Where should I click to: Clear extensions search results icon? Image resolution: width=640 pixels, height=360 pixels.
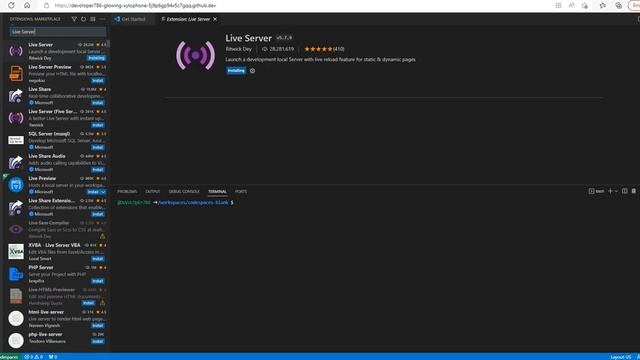pyautogui.click(x=93, y=19)
